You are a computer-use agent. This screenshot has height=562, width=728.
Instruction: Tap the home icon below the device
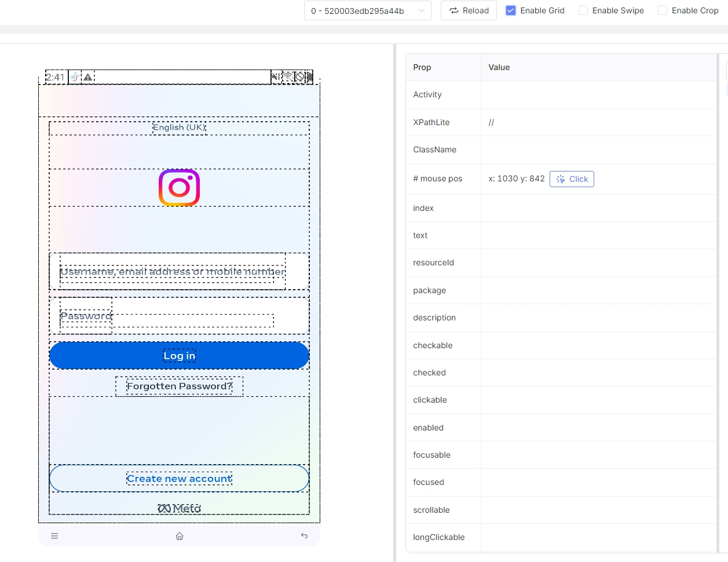pyautogui.click(x=180, y=536)
